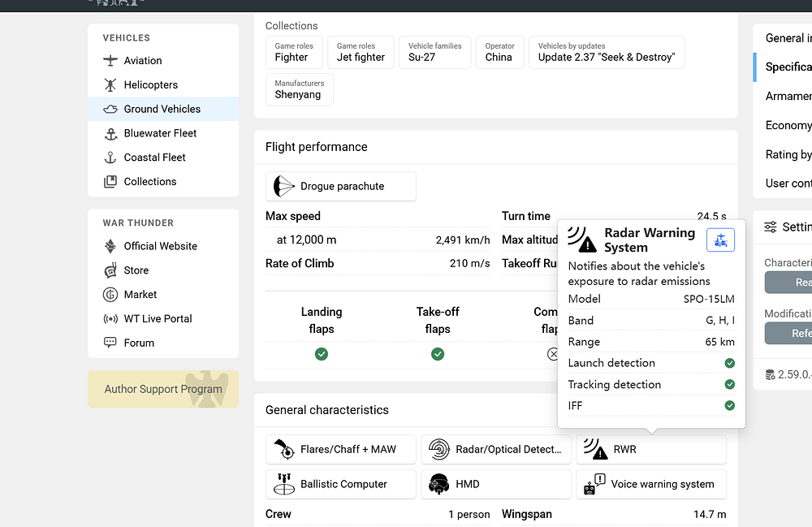The width and height of the screenshot is (812, 527).
Task: Click the HMD pilot helmet icon
Action: coord(438,484)
